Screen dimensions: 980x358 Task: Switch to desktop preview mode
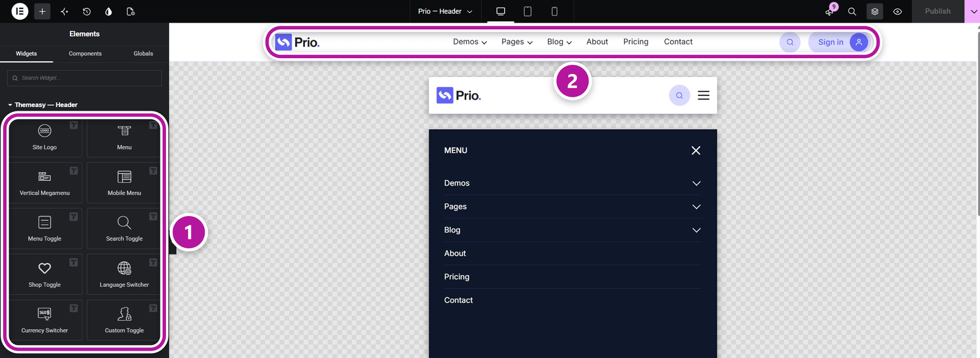pyautogui.click(x=500, y=11)
